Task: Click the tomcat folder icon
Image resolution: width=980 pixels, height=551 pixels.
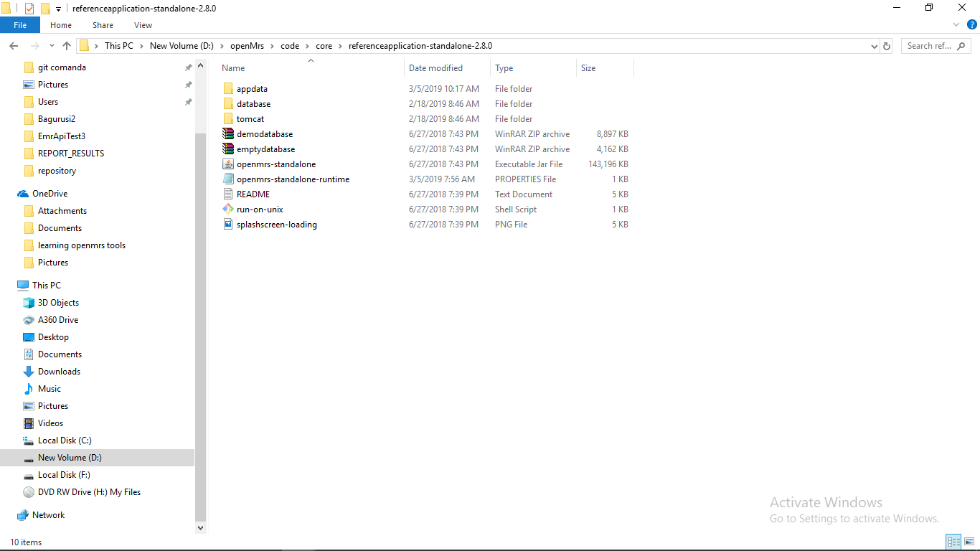Action: click(x=228, y=119)
